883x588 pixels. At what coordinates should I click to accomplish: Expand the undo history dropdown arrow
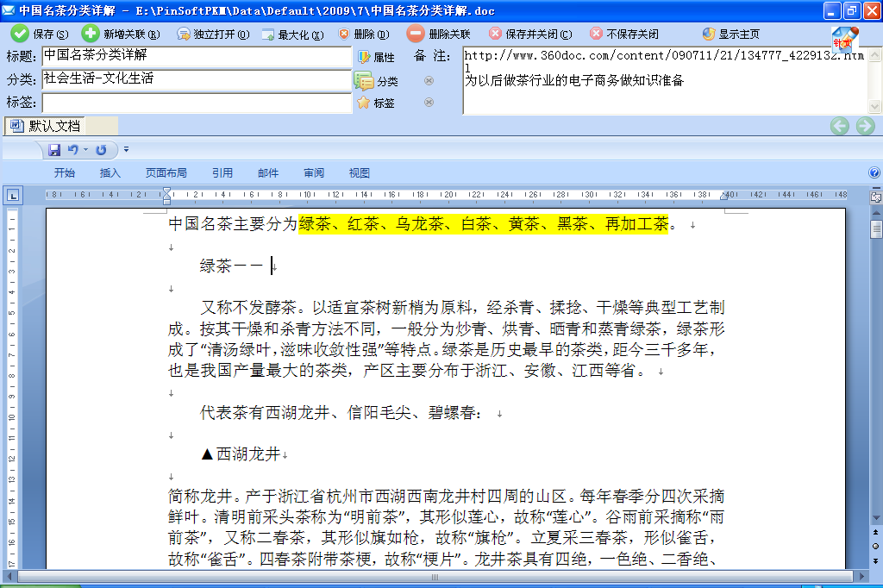pyautogui.click(x=86, y=150)
